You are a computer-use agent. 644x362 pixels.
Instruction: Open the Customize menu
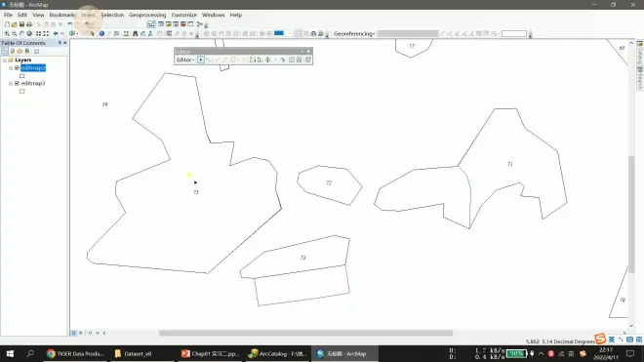pyautogui.click(x=184, y=15)
